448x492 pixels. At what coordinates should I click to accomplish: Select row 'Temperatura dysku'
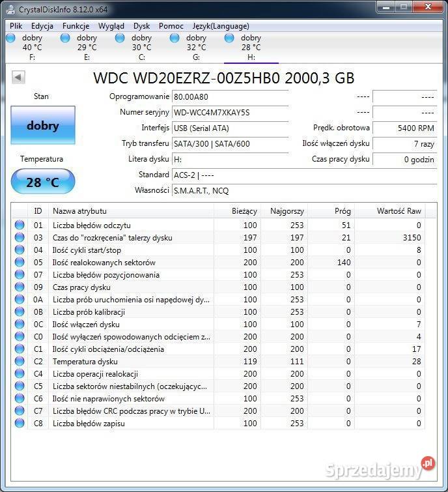pyautogui.click(x=219, y=362)
